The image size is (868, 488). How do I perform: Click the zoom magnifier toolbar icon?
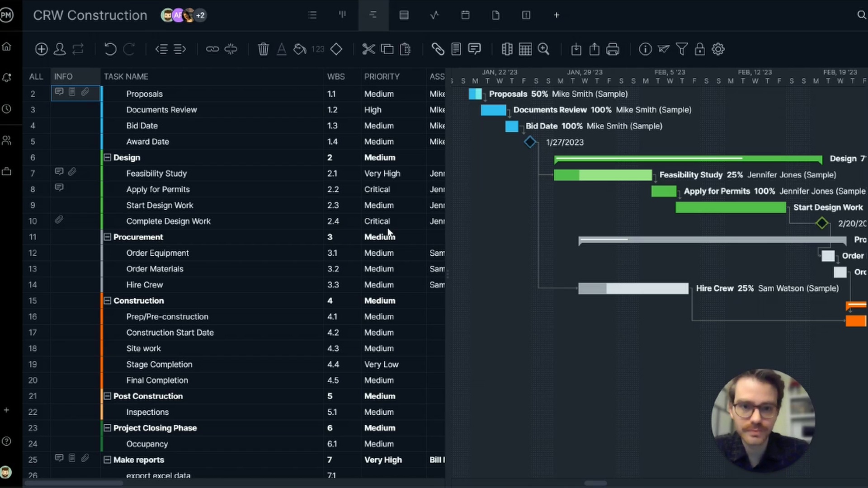(x=543, y=49)
